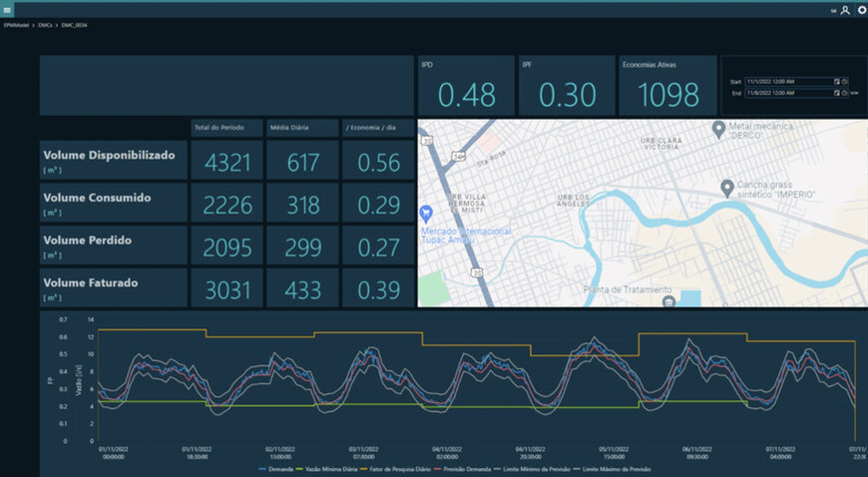Click the URB CLARA VICTORIA map label

click(x=660, y=144)
